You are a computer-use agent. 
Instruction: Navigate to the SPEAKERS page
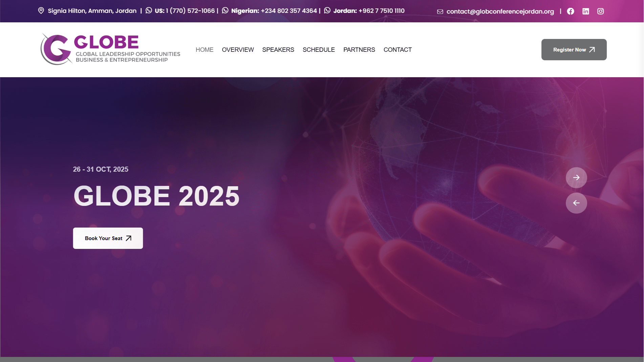(x=278, y=50)
